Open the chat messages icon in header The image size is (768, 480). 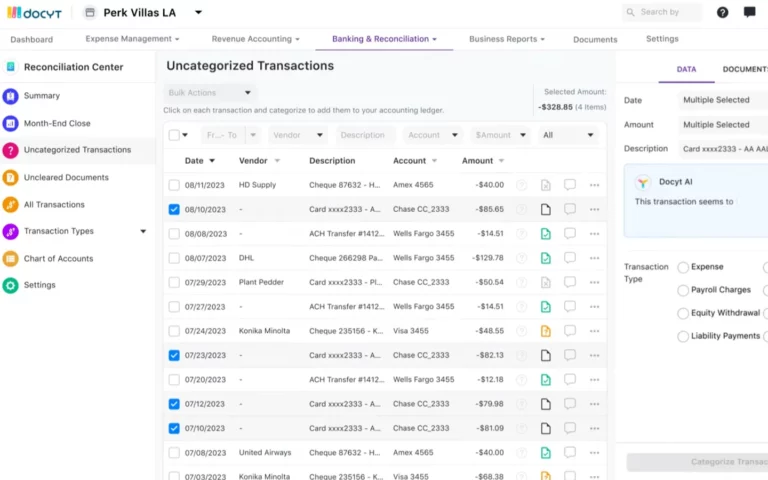point(749,12)
